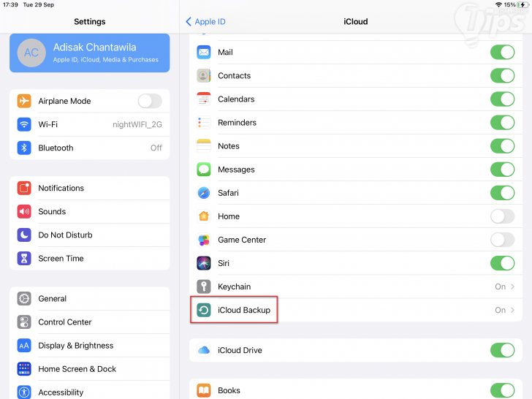This screenshot has height=399, width=532.
Task: Tap the Contacts app icon
Action: click(x=204, y=76)
